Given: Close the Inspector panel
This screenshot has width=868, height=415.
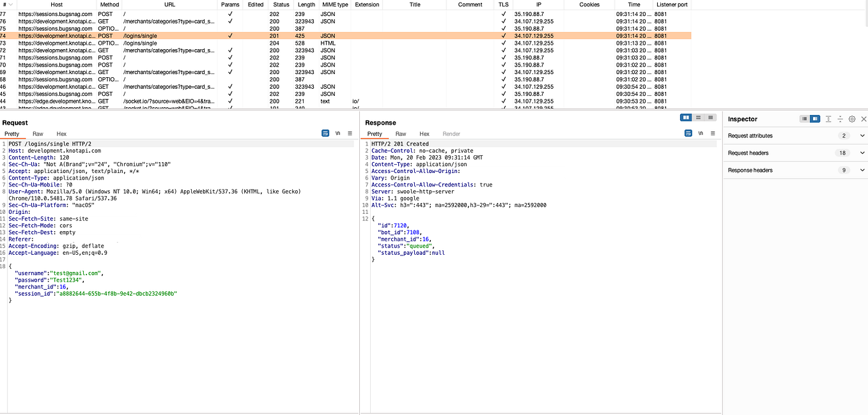Looking at the screenshot, I should click(x=864, y=119).
